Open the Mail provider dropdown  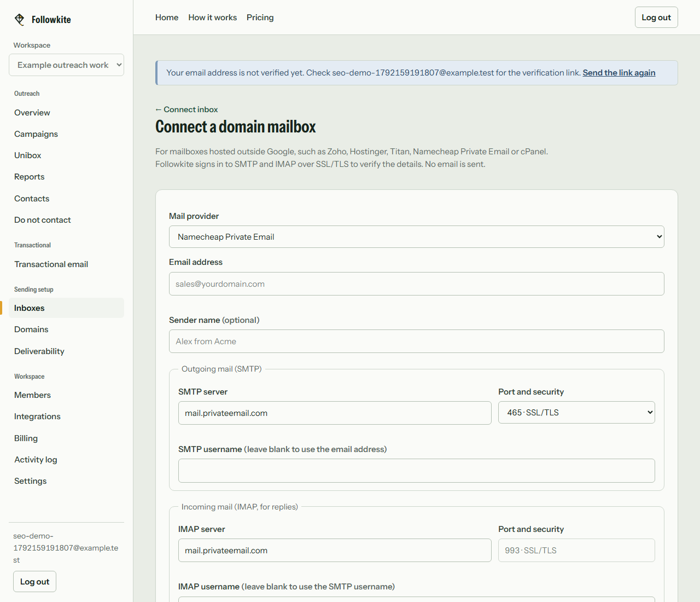coord(417,237)
